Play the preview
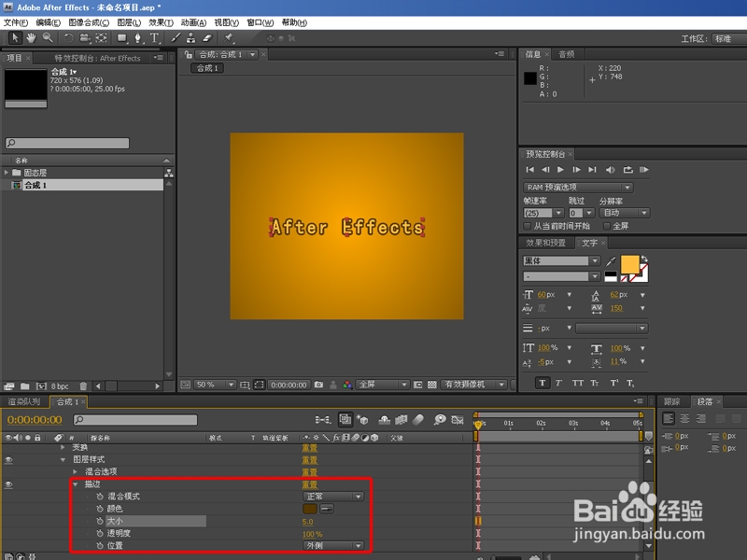Image resolution: width=747 pixels, height=560 pixels. coord(561,170)
